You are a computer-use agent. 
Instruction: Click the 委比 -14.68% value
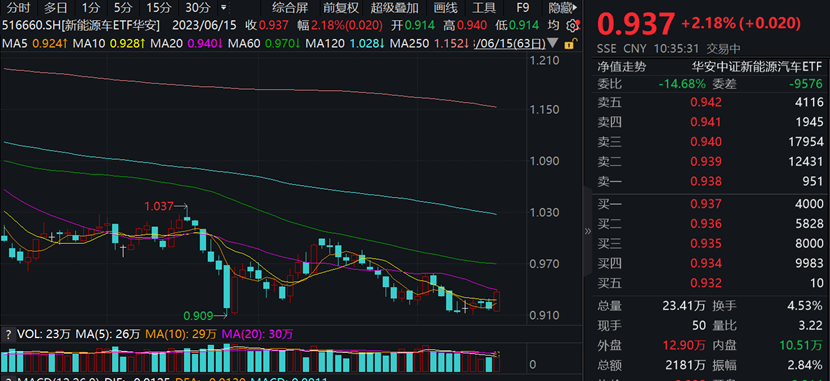(682, 84)
